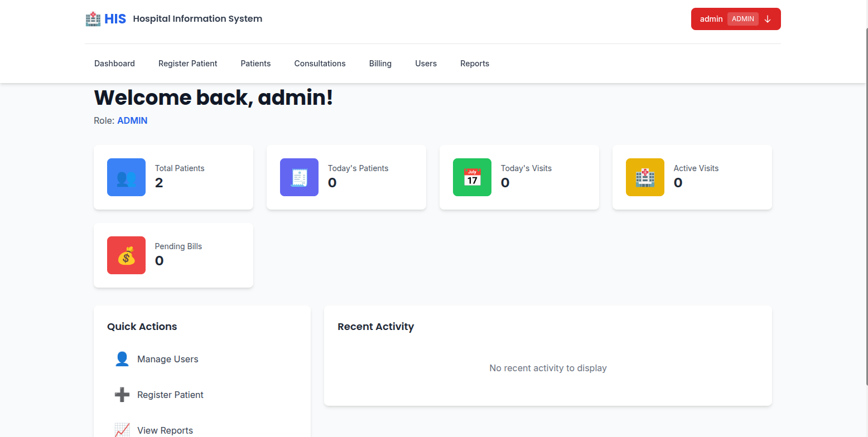This screenshot has width=868, height=437.
Task: Click the Quick Actions heading
Action: [x=142, y=327]
